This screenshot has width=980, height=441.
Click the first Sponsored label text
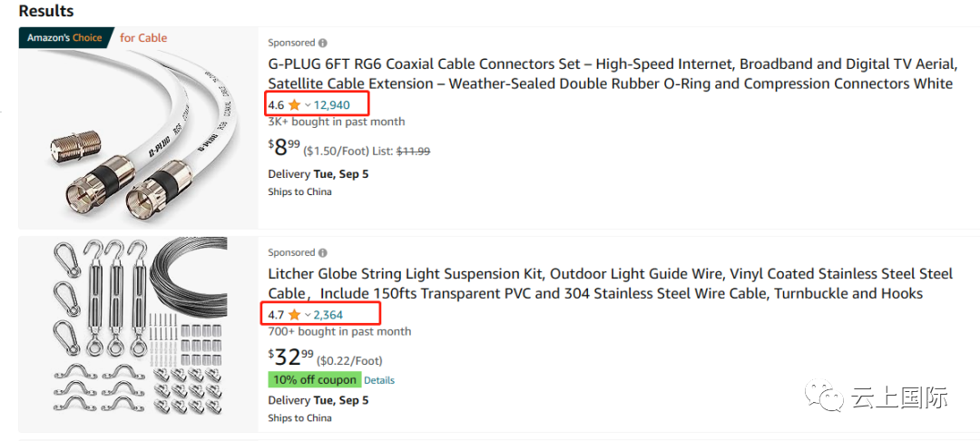pos(291,43)
